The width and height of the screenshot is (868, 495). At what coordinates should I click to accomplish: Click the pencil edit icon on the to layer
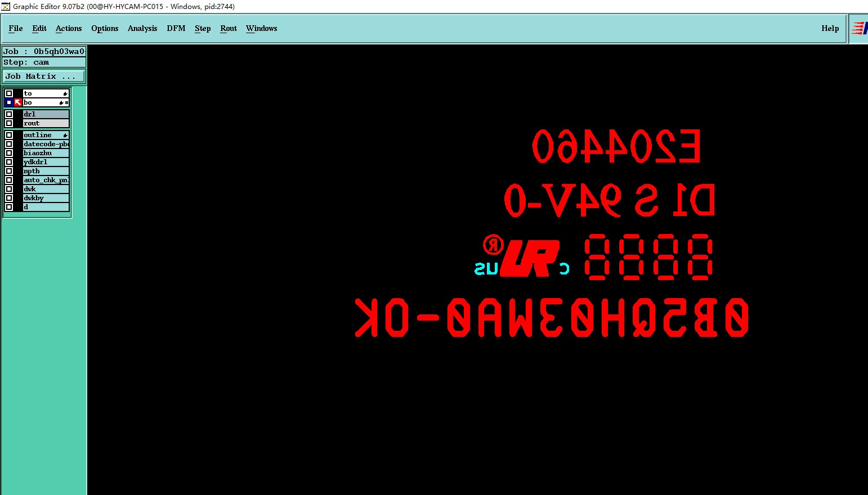(65, 93)
